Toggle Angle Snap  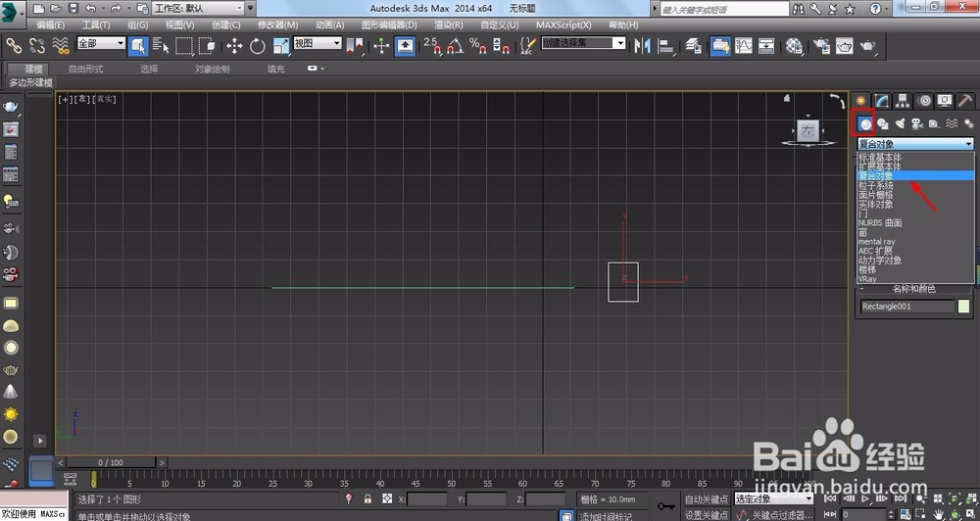point(456,46)
